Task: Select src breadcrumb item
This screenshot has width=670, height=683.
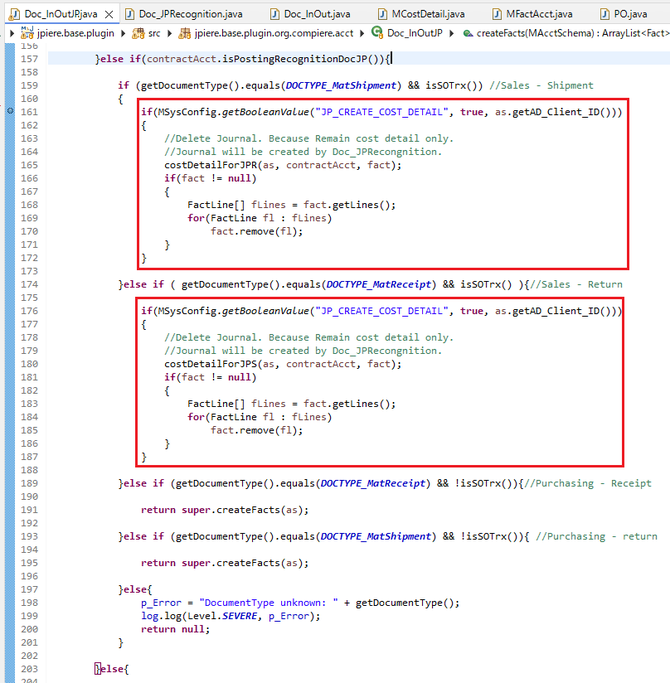Action: pos(154,33)
